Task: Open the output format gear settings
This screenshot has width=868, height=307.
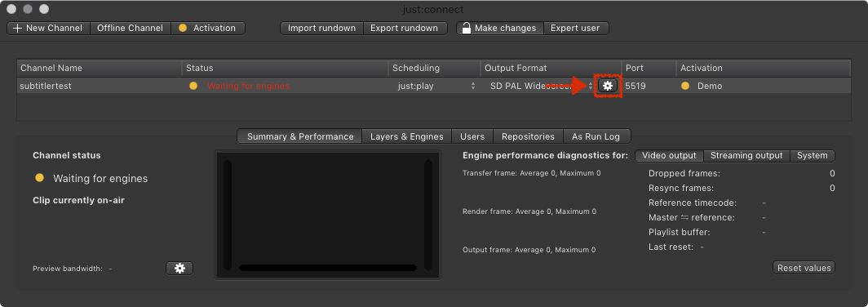Action: (x=608, y=86)
